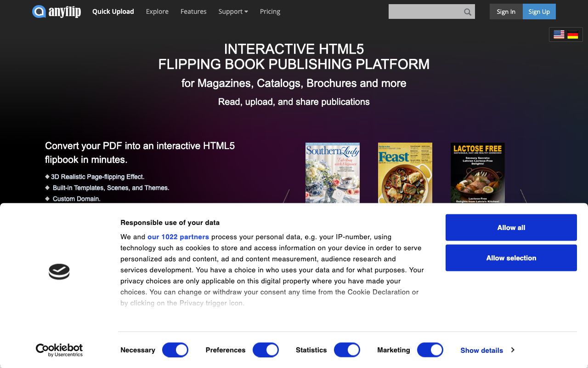Click the AnyFlip logo
Viewport: 588px width, 368px height.
click(x=57, y=11)
